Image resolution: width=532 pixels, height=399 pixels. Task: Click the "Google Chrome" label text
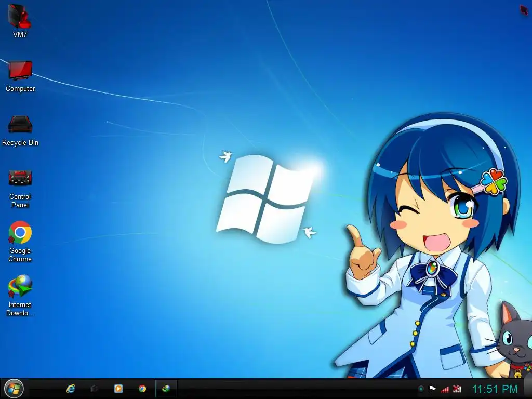point(20,255)
